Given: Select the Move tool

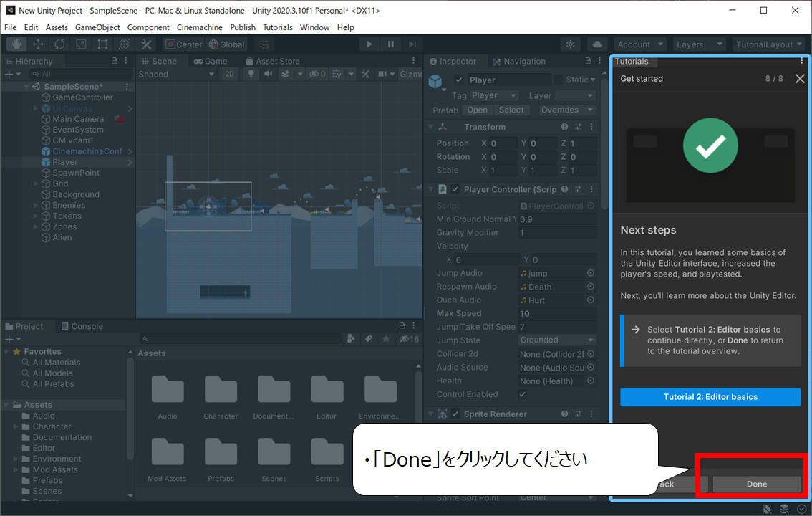Looking at the screenshot, I should click(39, 44).
